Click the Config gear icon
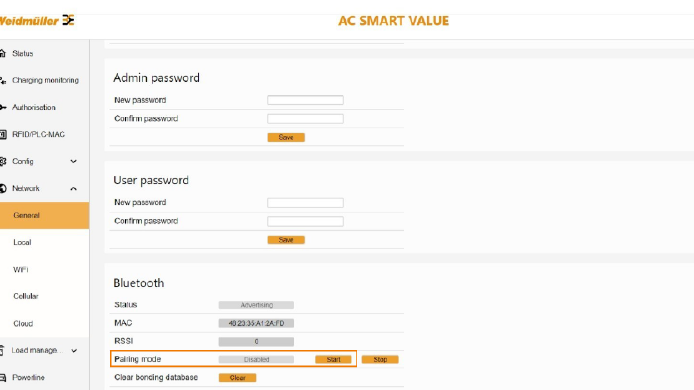 click(x=3, y=162)
